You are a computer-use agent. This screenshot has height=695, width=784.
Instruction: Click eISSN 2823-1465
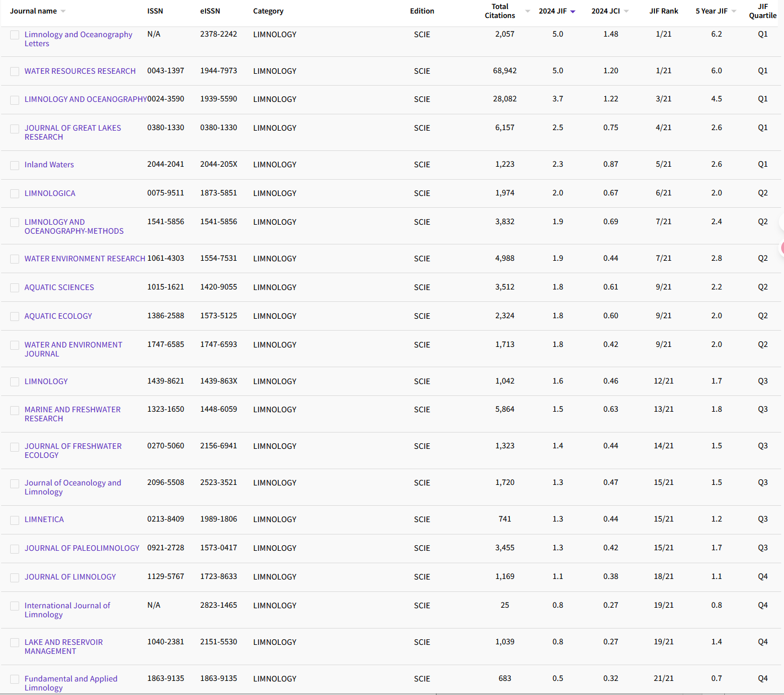point(219,605)
